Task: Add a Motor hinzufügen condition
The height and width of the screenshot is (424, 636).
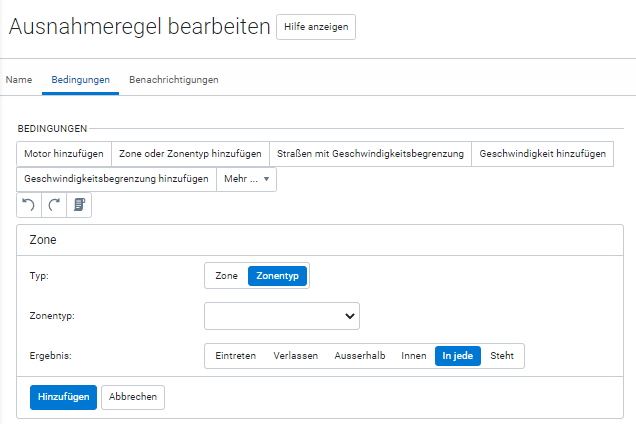Action: 64,153
